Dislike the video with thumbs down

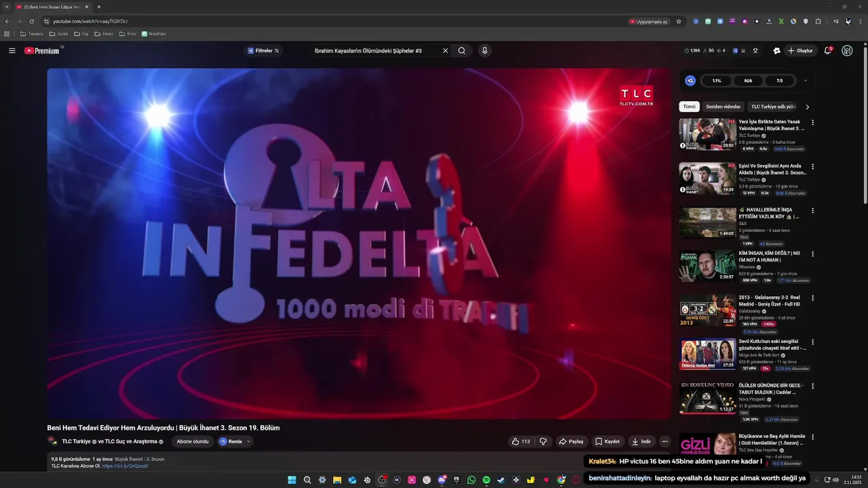[x=543, y=441]
